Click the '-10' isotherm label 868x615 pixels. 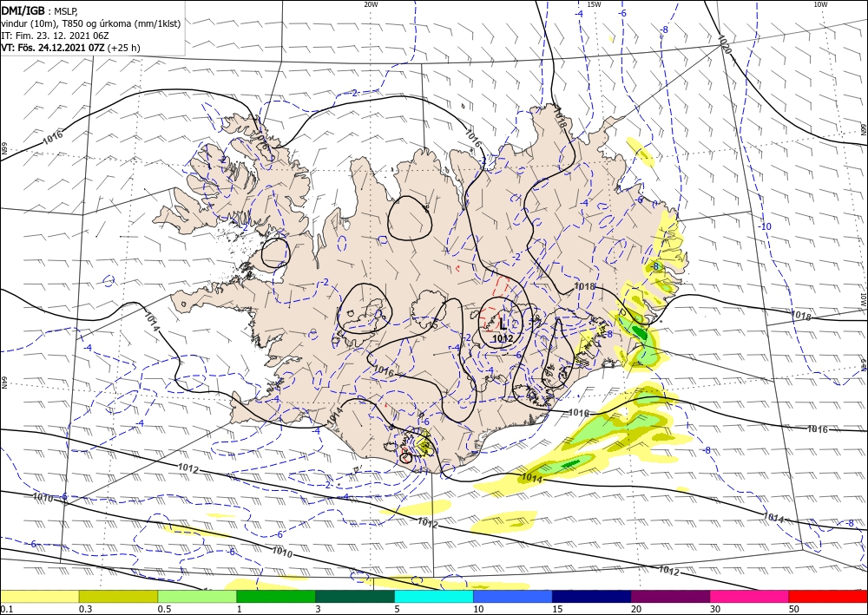pos(765,226)
